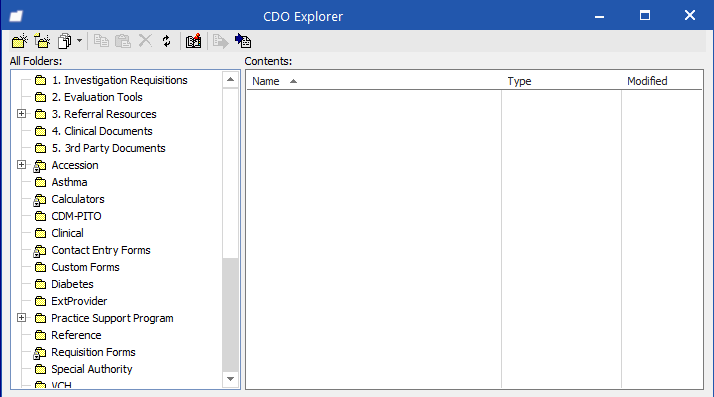Expand the Accession folder node
This screenshot has width=714, height=397.
[x=21, y=165]
